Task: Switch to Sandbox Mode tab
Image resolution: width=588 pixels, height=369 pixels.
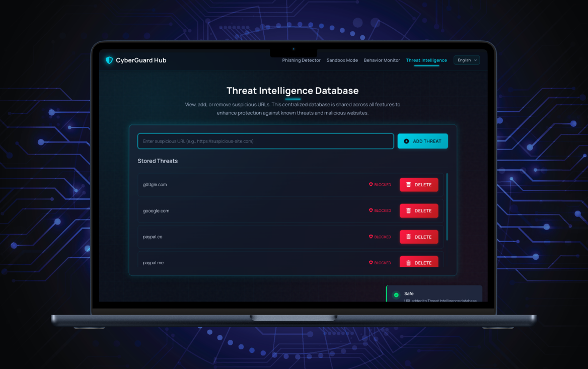Action: (342, 60)
